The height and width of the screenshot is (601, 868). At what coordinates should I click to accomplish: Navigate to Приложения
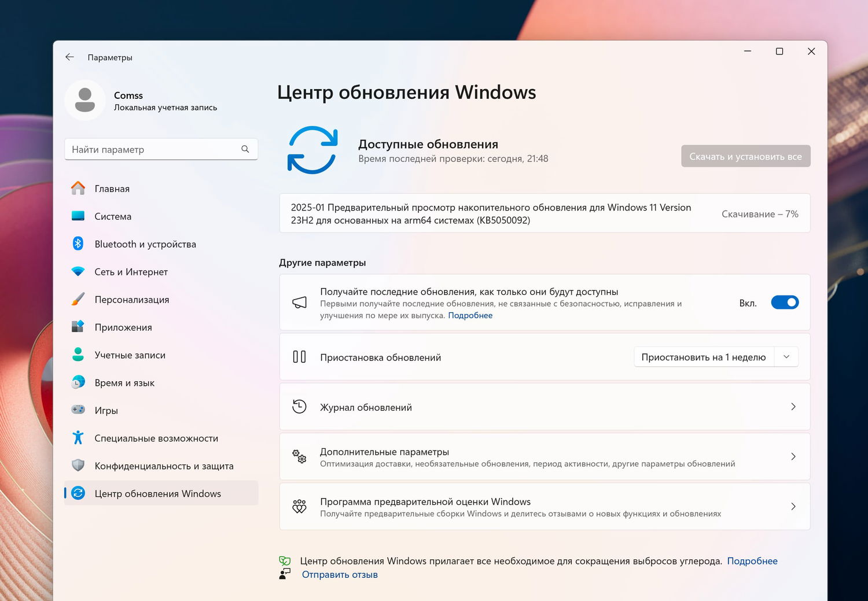pyautogui.click(x=161, y=327)
